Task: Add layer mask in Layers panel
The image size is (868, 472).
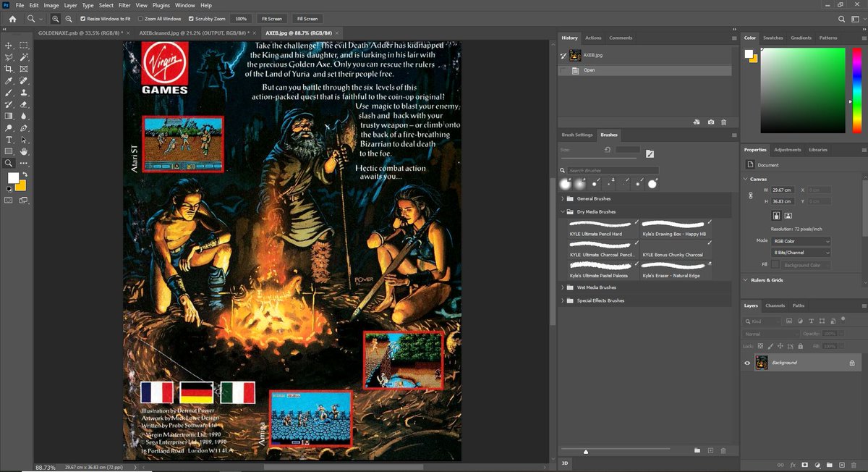Action: [x=804, y=465]
